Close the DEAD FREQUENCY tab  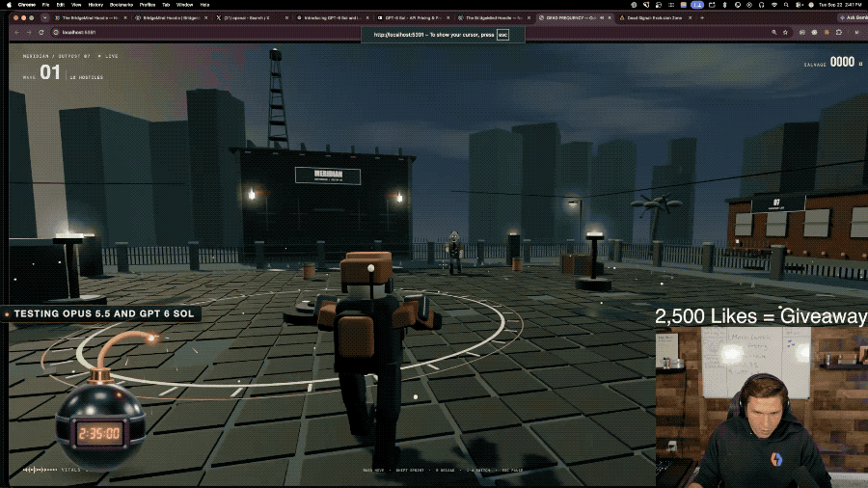point(610,17)
